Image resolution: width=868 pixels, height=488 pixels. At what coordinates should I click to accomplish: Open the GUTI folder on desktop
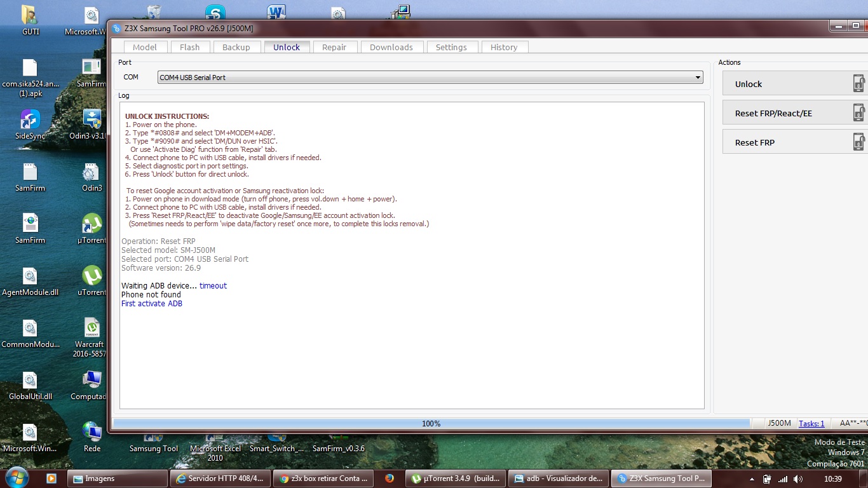30,20
